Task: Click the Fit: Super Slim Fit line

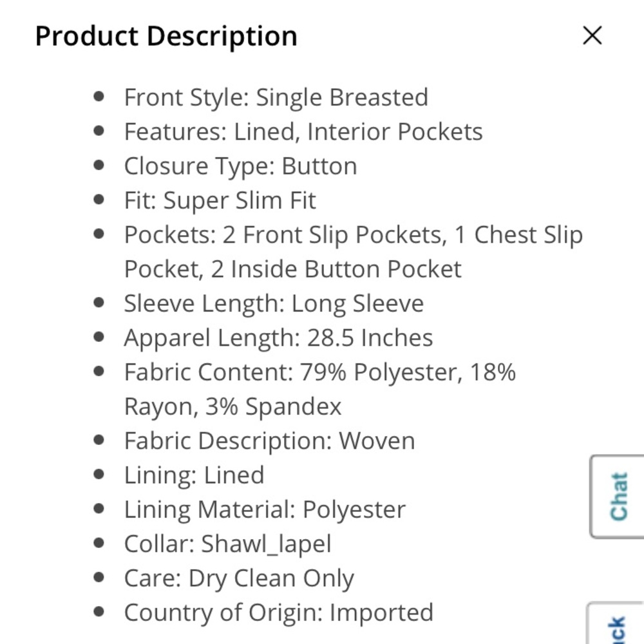Action: coord(220,200)
